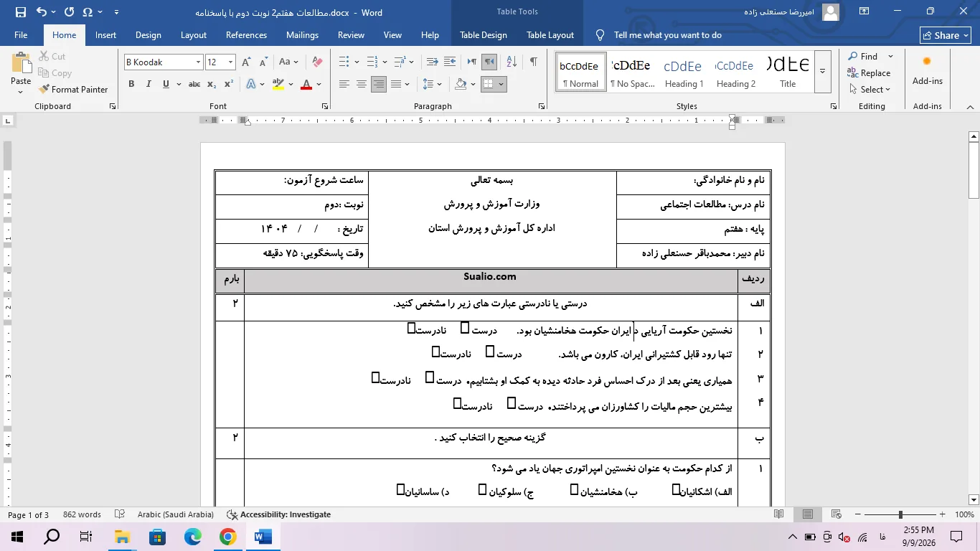Toggle Subscript formatting
Screen dimensions: 980x551
[x=212, y=84]
